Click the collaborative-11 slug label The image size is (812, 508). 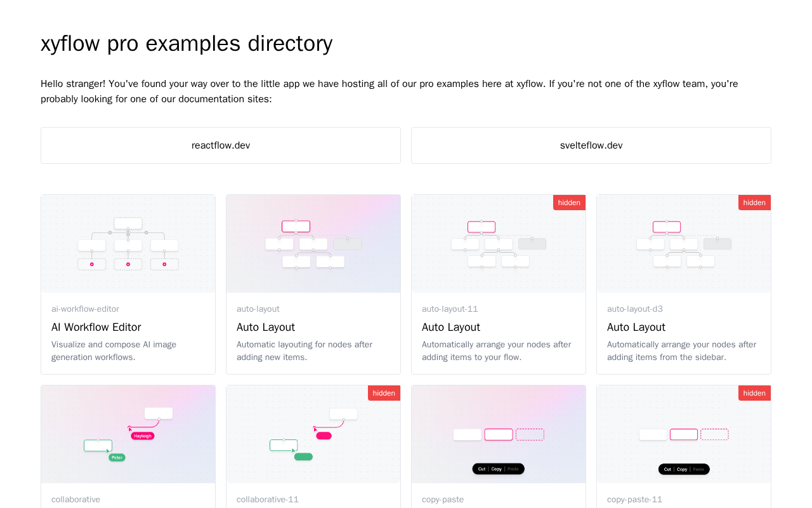coord(268,500)
